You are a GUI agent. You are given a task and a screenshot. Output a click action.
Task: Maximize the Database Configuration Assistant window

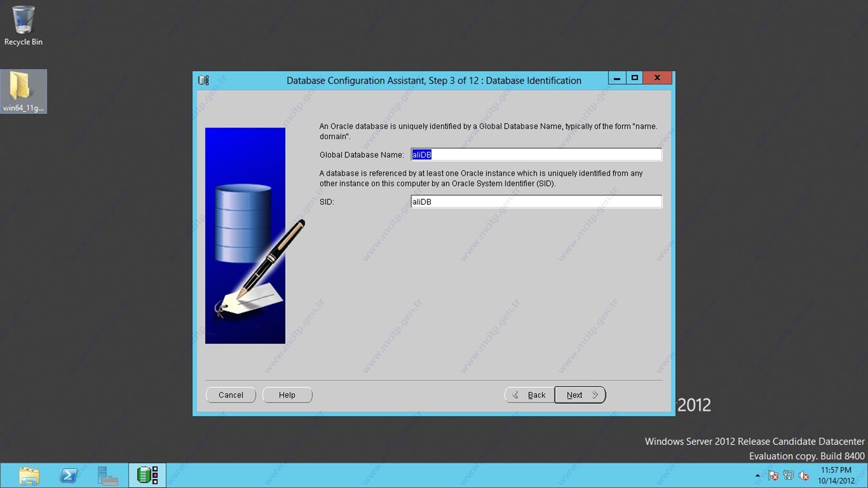coord(634,78)
